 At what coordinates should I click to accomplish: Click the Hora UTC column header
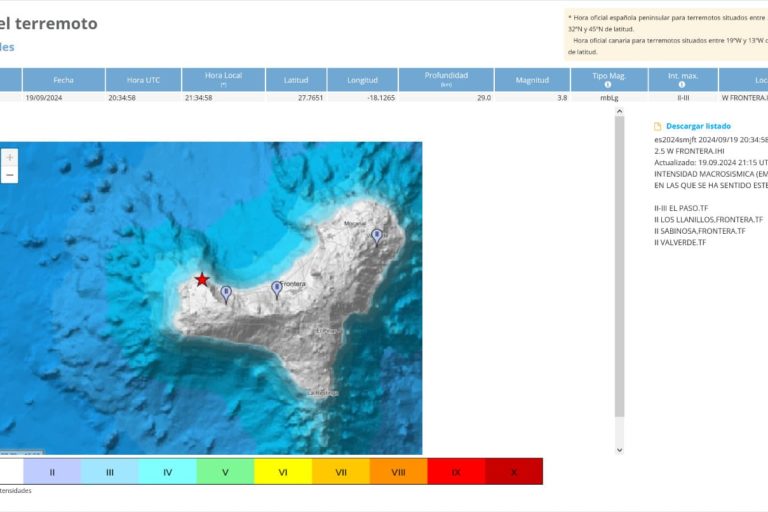(x=143, y=80)
